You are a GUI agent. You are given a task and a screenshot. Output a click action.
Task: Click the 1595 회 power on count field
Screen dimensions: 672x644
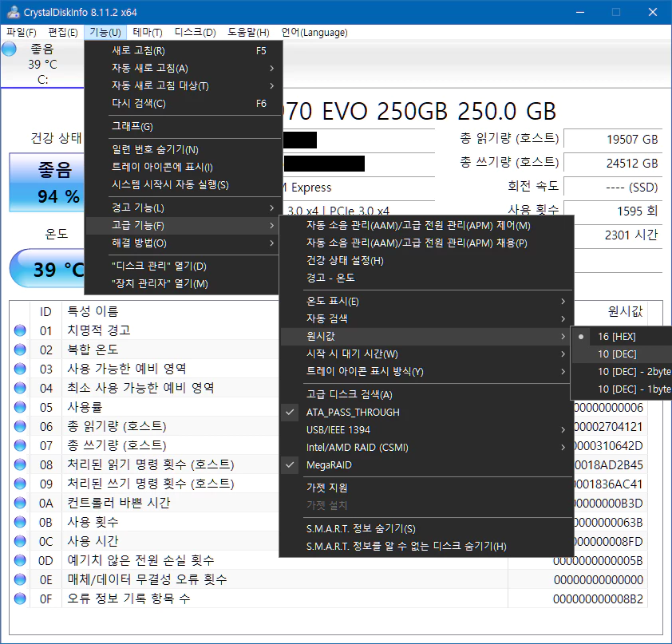click(x=613, y=211)
